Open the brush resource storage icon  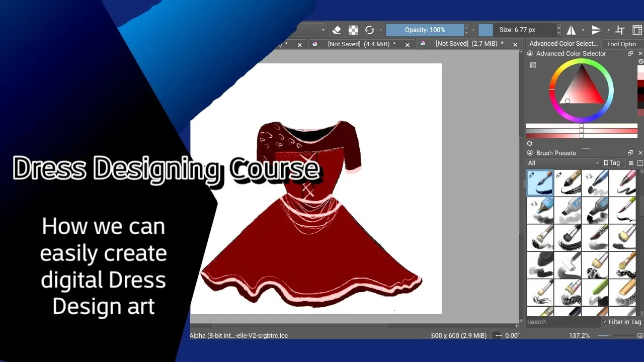coord(640,163)
